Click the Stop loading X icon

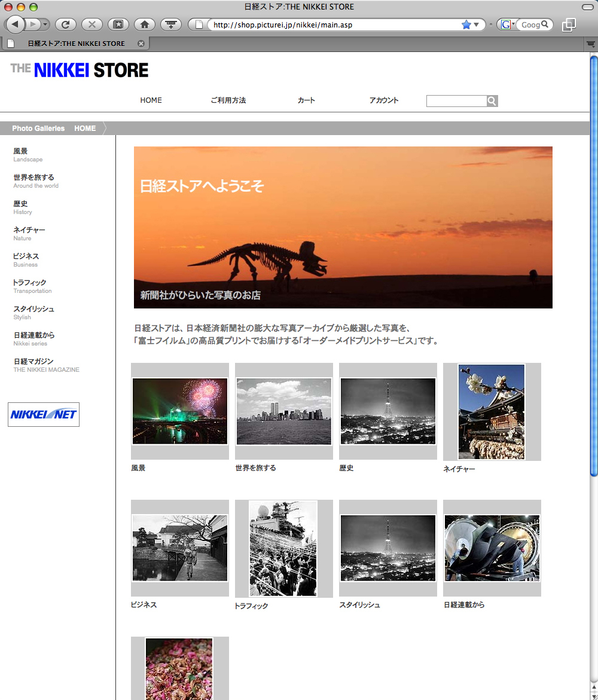[x=92, y=25]
